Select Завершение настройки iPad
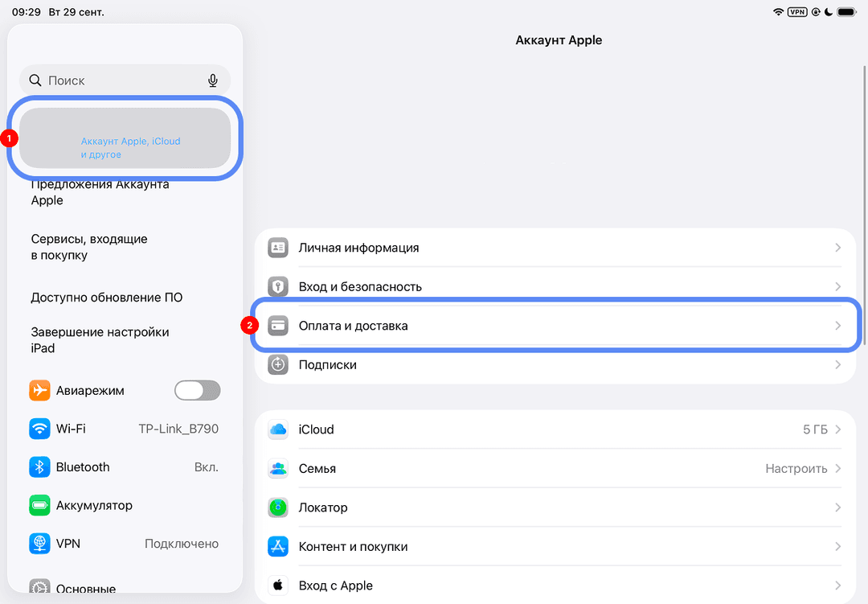This screenshot has height=604, width=868. (x=100, y=340)
